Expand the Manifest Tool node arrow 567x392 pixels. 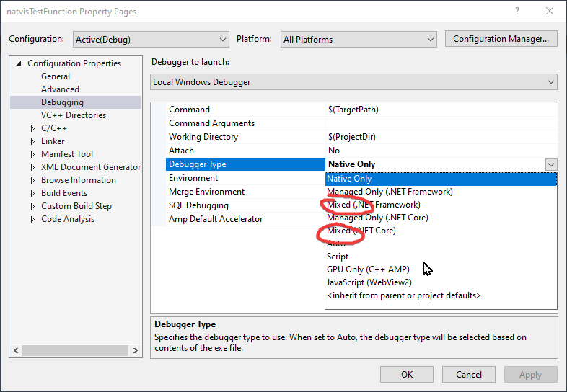coord(32,155)
